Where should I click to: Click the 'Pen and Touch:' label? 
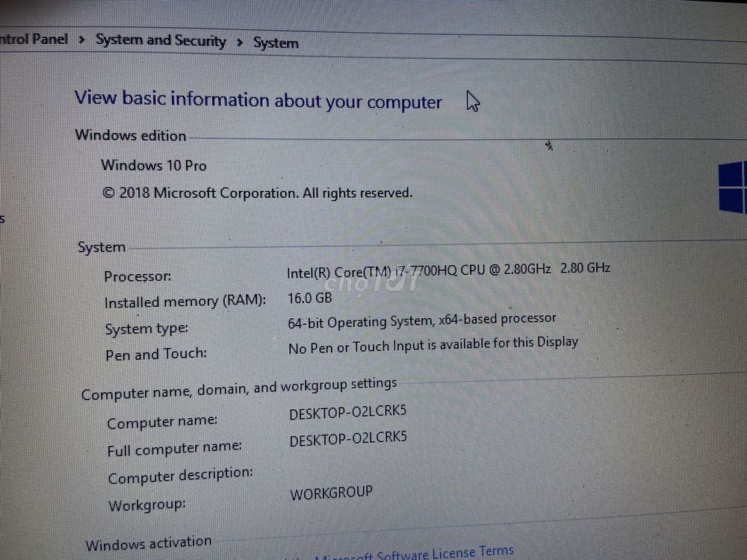(156, 354)
